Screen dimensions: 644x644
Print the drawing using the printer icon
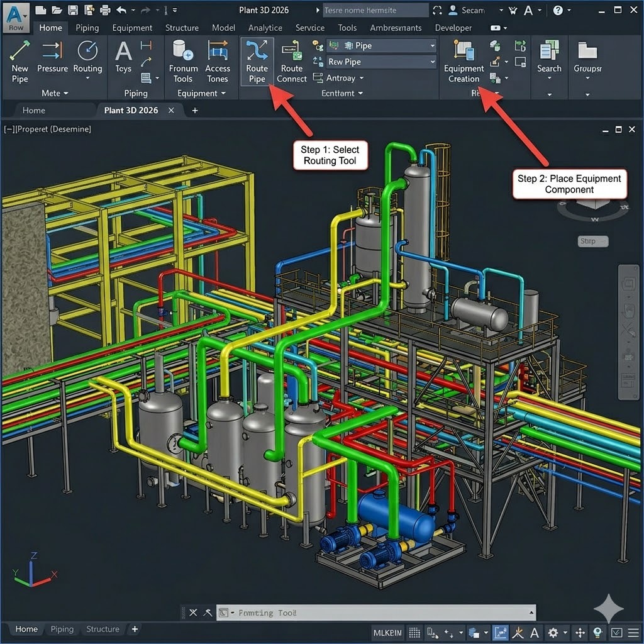pyautogui.click(x=106, y=10)
